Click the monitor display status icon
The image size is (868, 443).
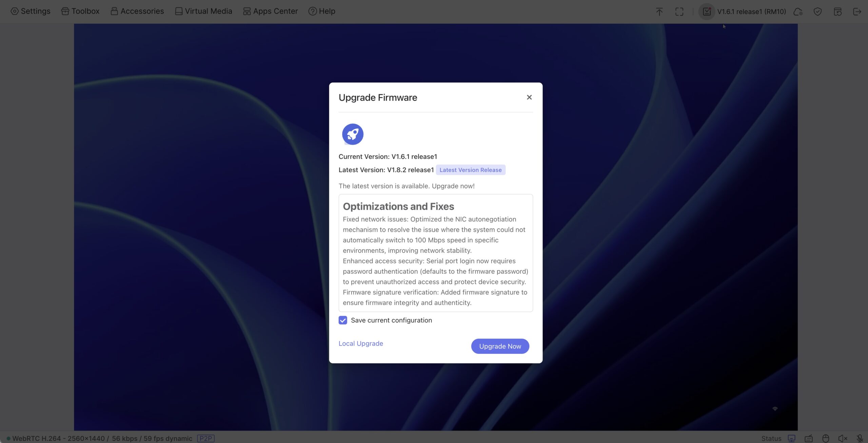(791, 438)
